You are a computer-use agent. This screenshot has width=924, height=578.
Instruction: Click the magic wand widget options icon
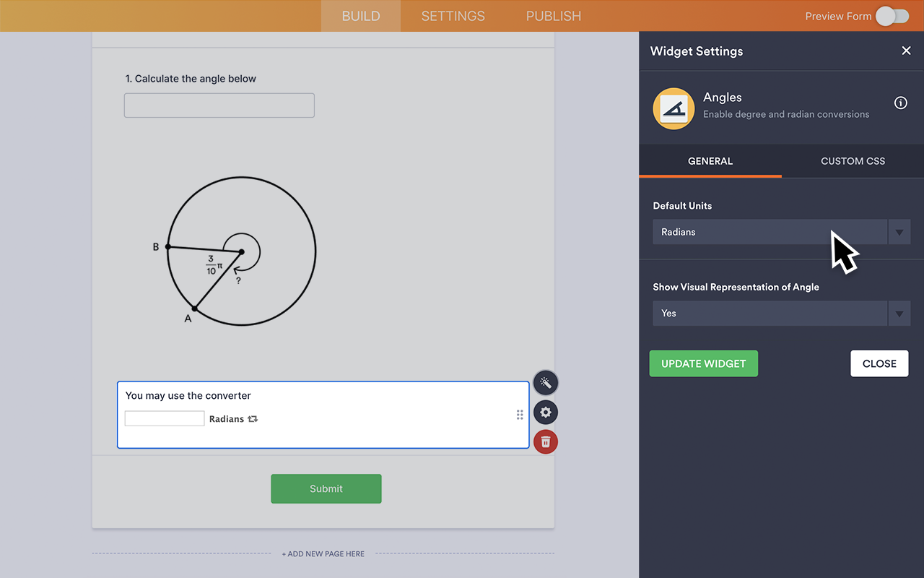tap(545, 382)
